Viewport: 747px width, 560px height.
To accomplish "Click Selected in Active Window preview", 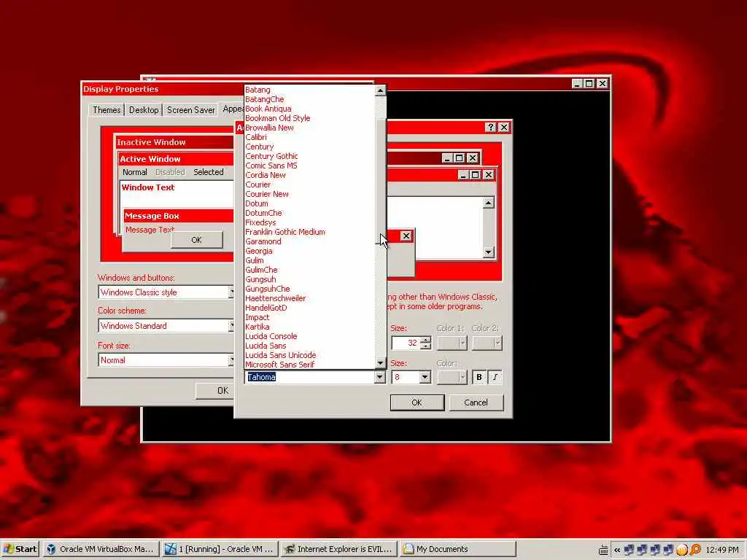I will tap(208, 172).
